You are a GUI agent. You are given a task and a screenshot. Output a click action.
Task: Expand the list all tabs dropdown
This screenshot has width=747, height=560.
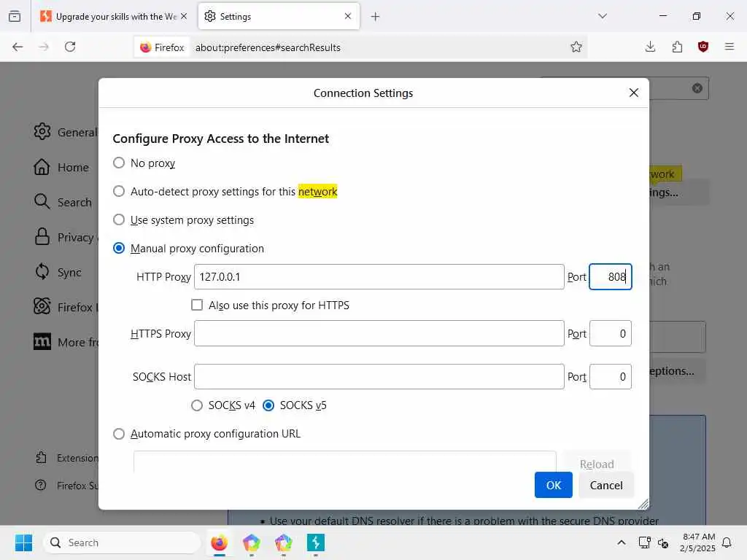[603, 16]
